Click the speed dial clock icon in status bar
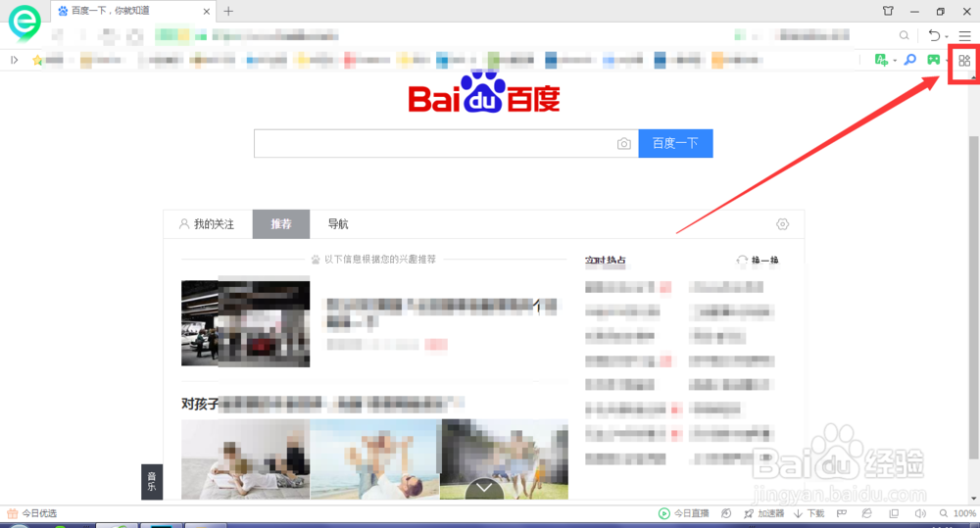This screenshot has height=528, width=980. click(x=725, y=513)
